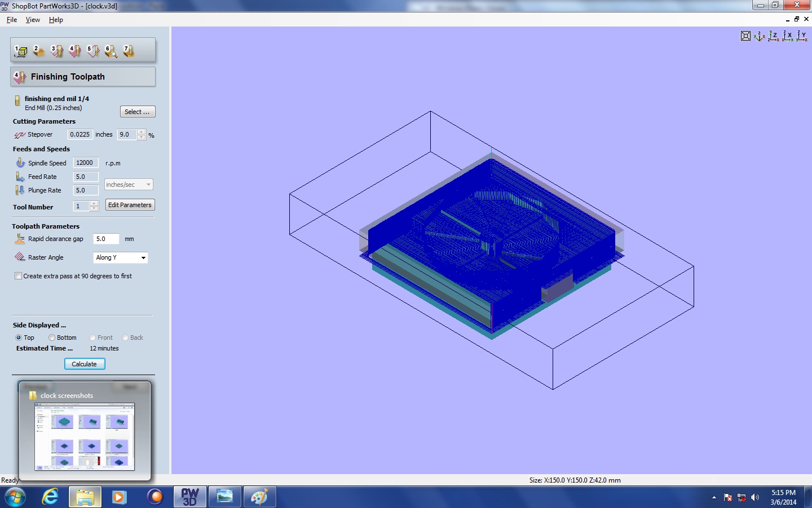Open the View menu
The image size is (812, 508).
pyautogui.click(x=33, y=20)
